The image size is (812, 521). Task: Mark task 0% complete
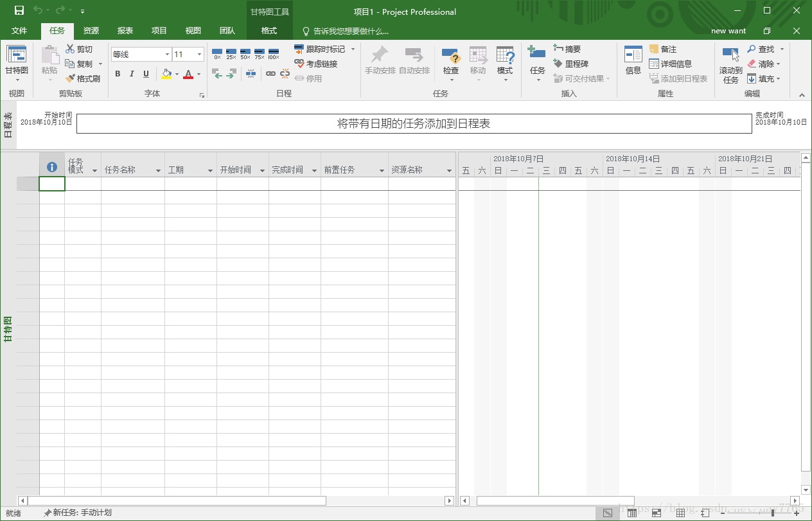(x=217, y=53)
